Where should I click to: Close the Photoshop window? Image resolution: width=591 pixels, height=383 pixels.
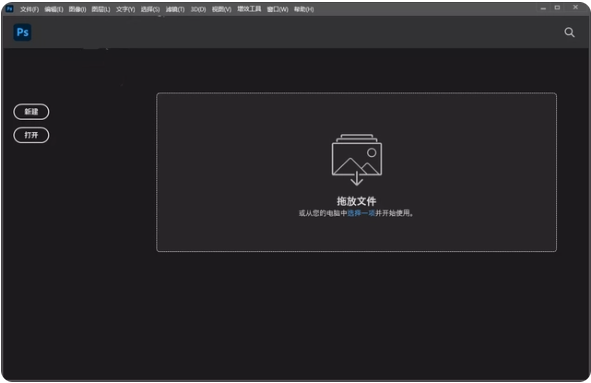[x=576, y=7]
